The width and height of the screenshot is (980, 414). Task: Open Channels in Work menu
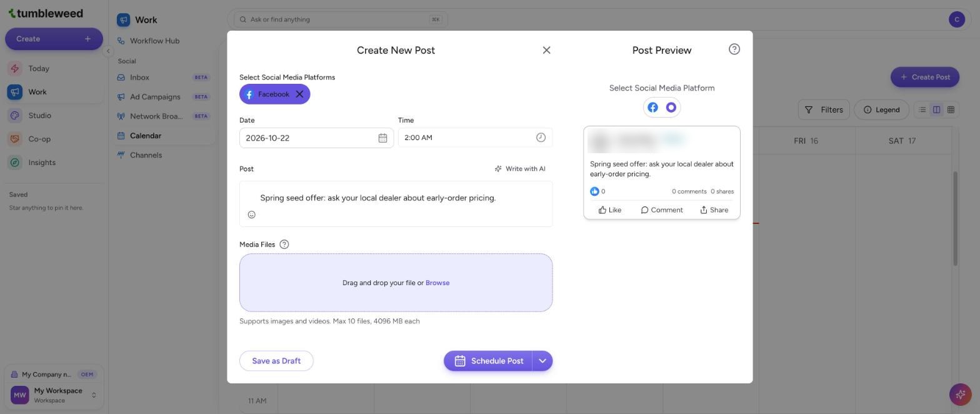coord(165,155)
